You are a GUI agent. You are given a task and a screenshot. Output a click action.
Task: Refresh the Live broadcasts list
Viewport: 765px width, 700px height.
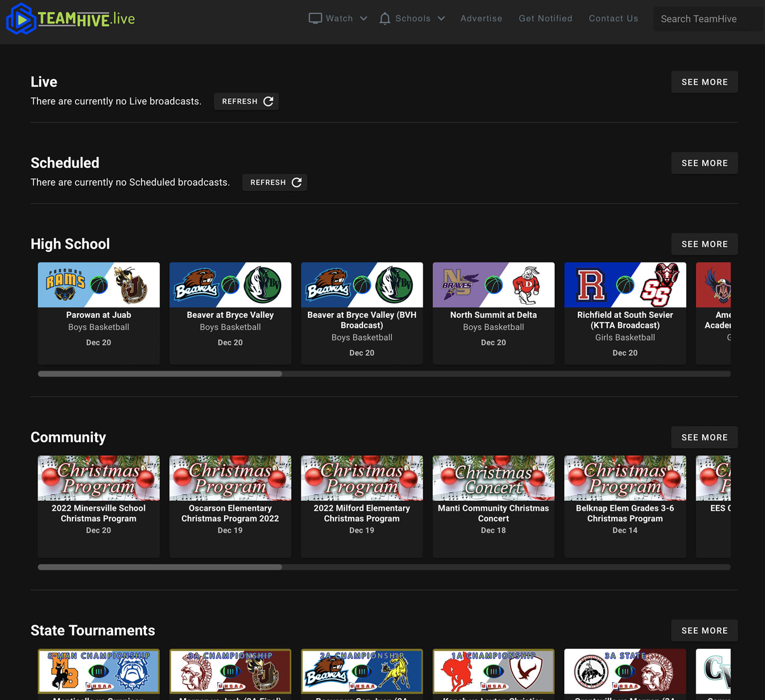coord(246,101)
